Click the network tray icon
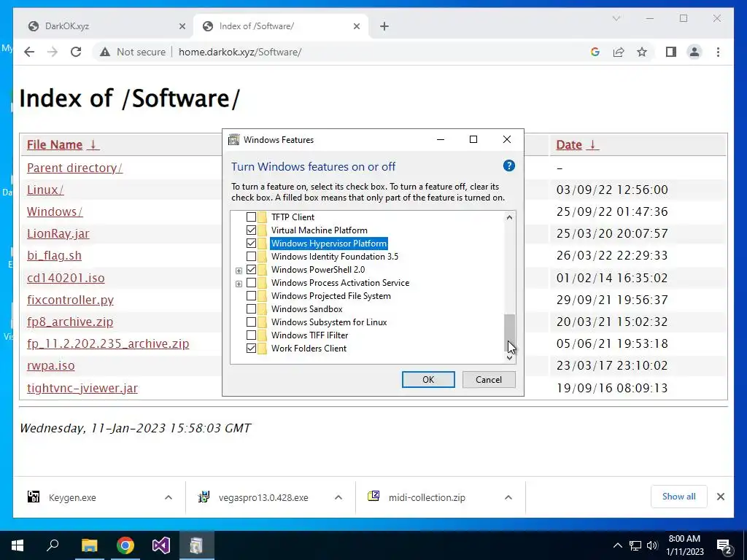 [x=635, y=545]
